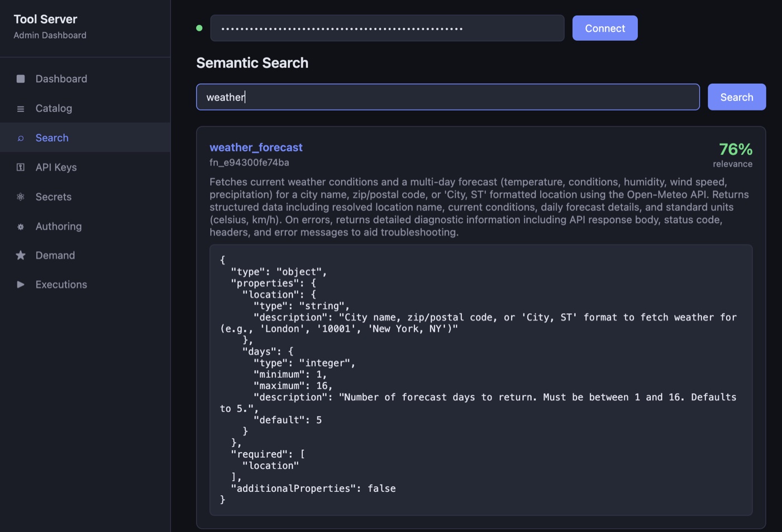Click the Executions play icon
782x532 pixels.
point(21,284)
